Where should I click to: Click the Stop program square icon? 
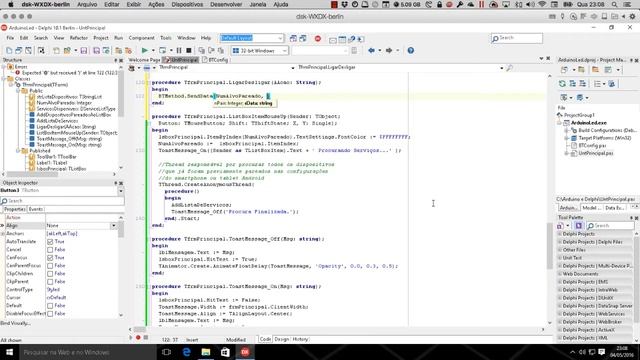[x=189, y=51]
